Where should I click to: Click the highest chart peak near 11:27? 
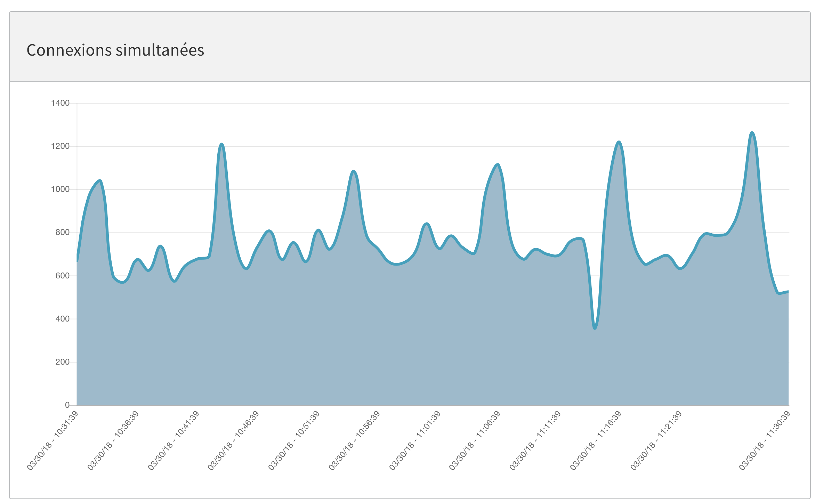click(x=752, y=133)
